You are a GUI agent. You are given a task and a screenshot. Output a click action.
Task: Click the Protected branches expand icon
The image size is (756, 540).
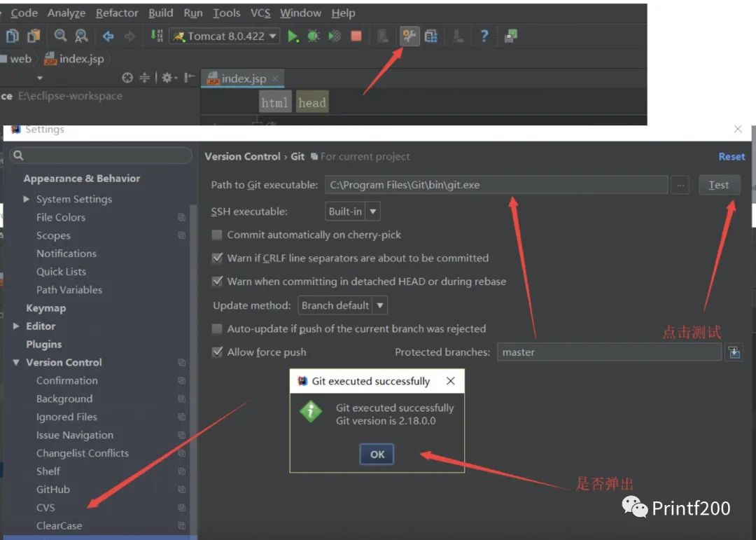pyautogui.click(x=734, y=352)
